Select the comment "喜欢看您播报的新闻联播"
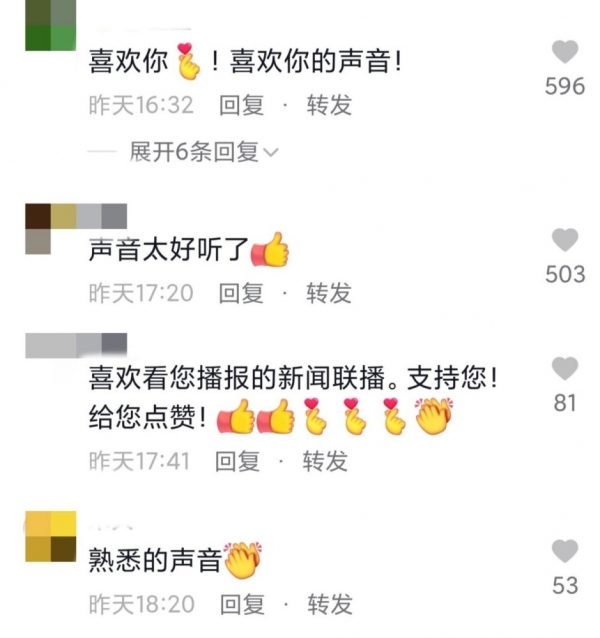600x638 pixels. 237,378
